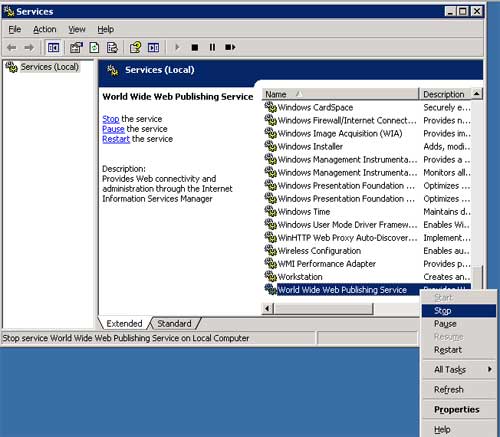Select the Windows Installer service name
Viewport: 500px width, 437px height.
point(310,146)
